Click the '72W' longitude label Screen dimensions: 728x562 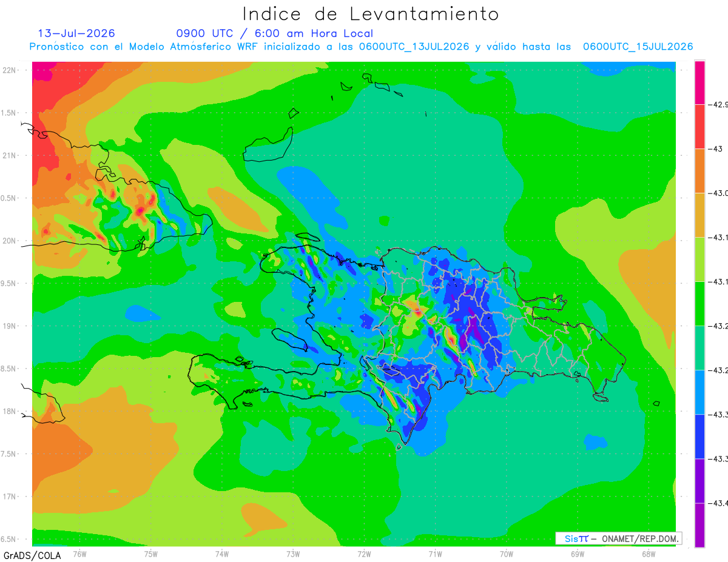[x=364, y=554]
